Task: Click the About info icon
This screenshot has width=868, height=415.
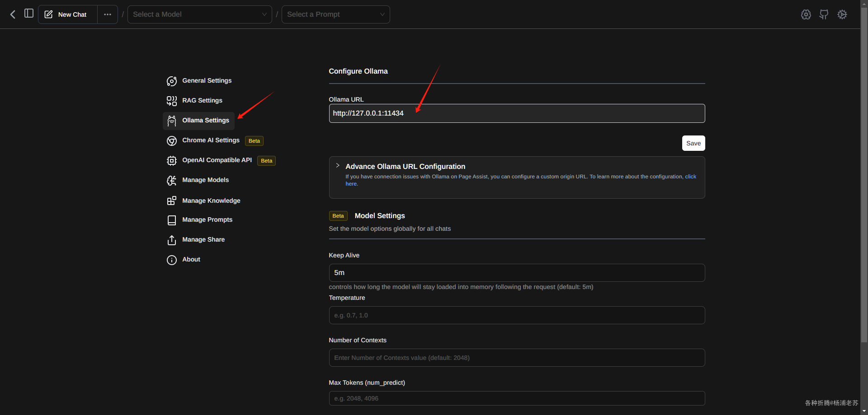Action: [172, 260]
